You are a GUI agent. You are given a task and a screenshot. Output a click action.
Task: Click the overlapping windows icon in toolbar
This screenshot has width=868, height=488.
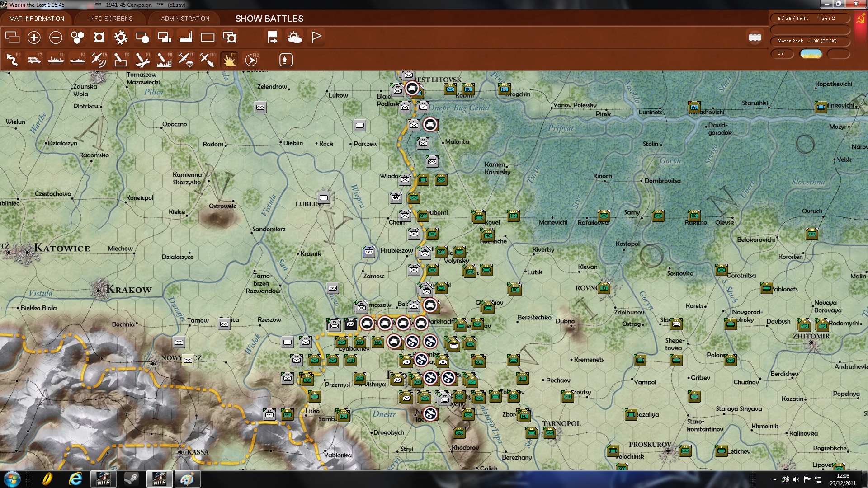[x=12, y=37]
